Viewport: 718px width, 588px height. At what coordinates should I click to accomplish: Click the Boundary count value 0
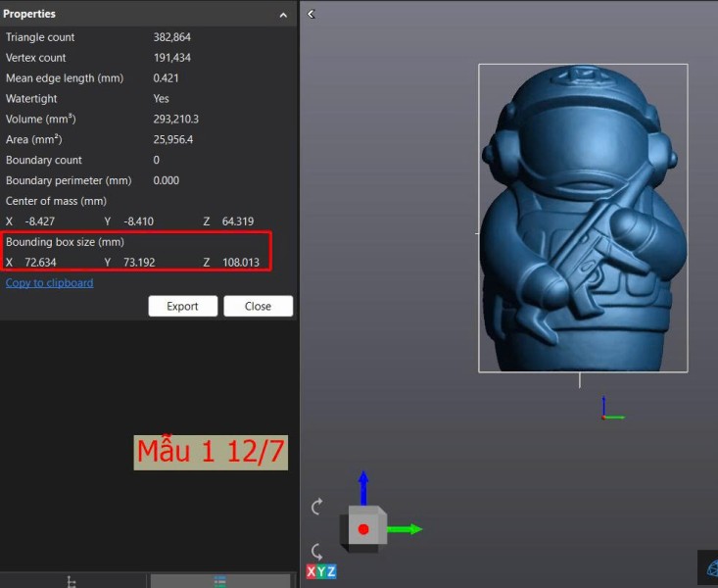(x=157, y=160)
